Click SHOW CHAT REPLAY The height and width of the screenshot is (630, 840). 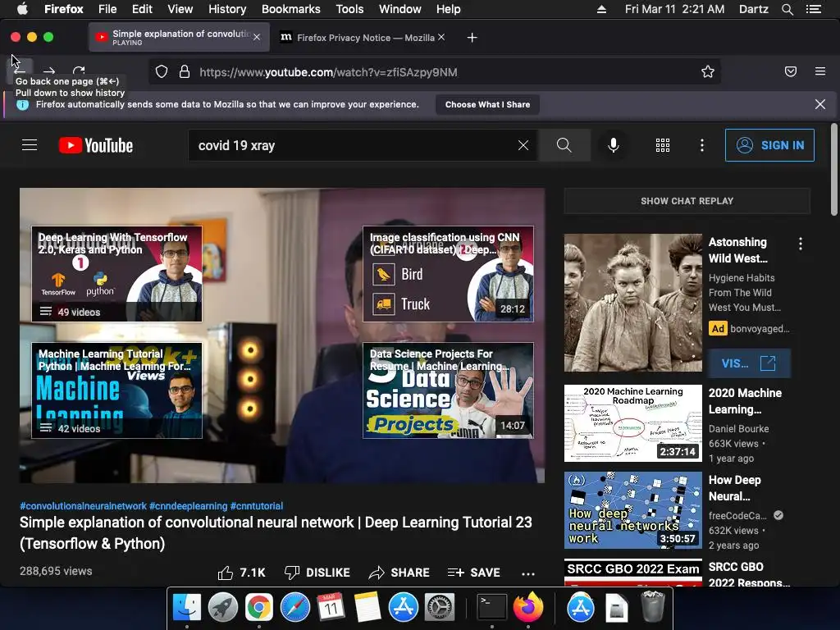(687, 201)
